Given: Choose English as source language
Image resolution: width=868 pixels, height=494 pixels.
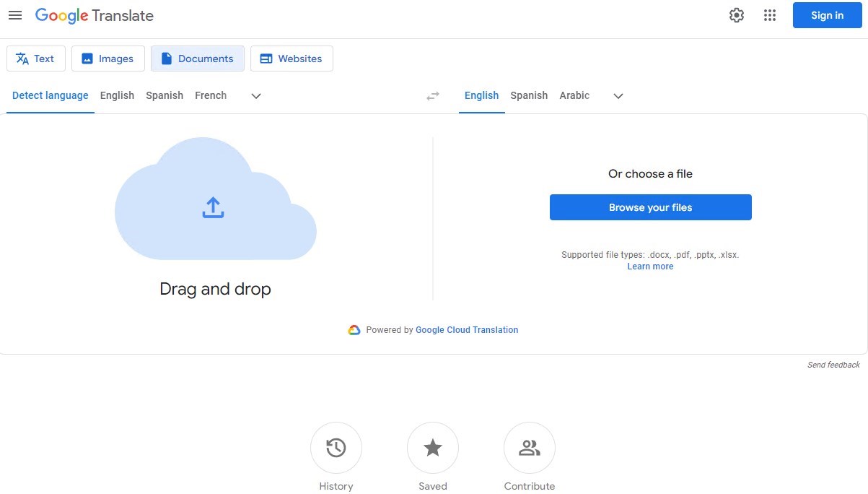Looking at the screenshot, I should click(117, 95).
